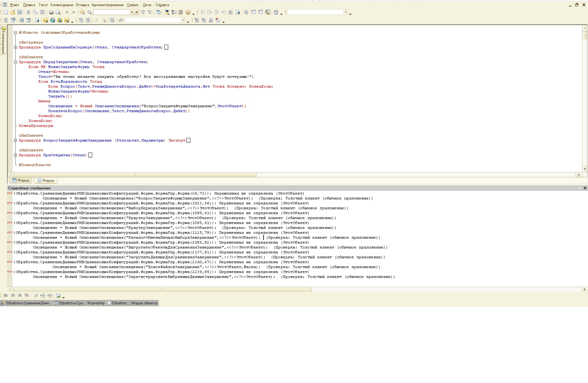The image size is (588, 383).
Task: Open configuration database cylinder icon
Action: pos(21,20)
